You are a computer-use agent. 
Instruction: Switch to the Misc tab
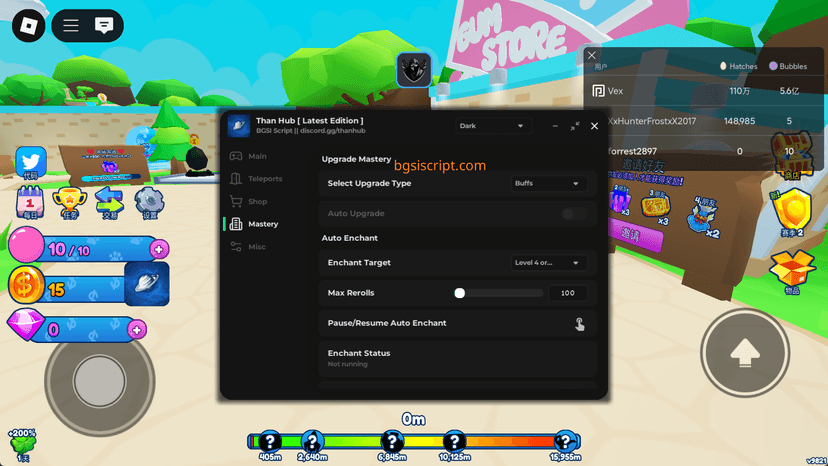(258, 247)
